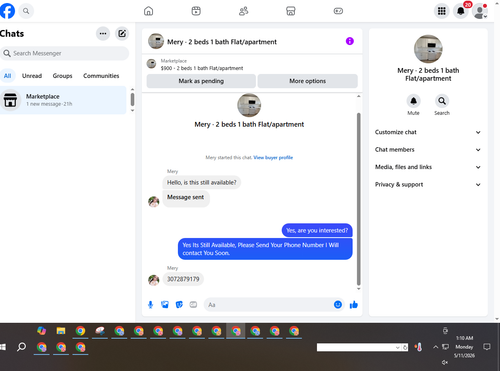Select the Groups chats filter
The width and height of the screenshot is (500, 371).
pos(62,76)
